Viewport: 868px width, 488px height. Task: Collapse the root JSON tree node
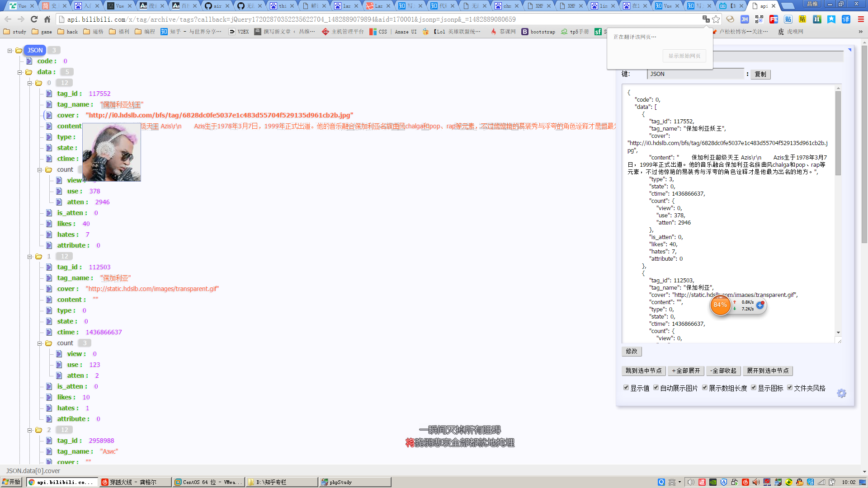(x=9, y=51)
